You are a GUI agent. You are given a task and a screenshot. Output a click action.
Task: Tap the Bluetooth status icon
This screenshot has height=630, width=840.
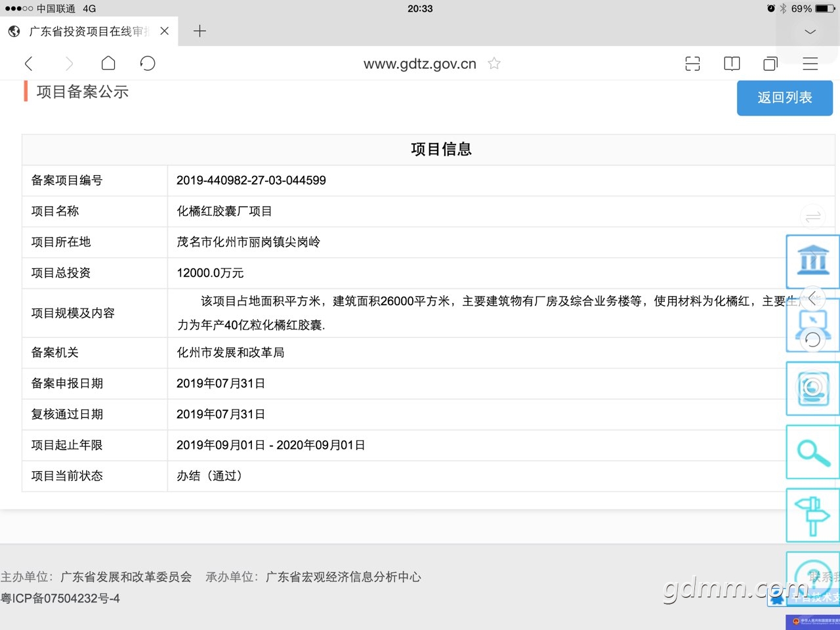point(783,9)
